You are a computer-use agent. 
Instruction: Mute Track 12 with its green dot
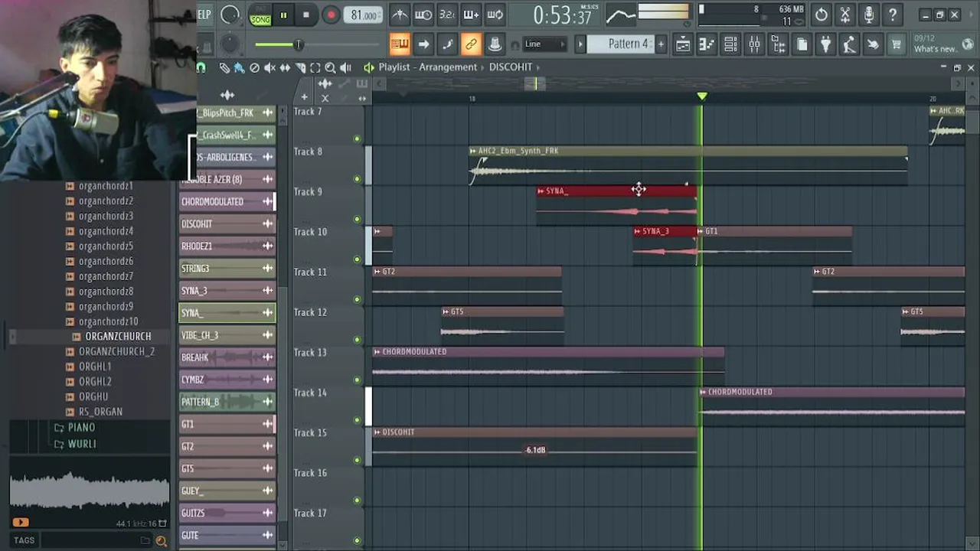pyautogui.click(x=357, y=340)
